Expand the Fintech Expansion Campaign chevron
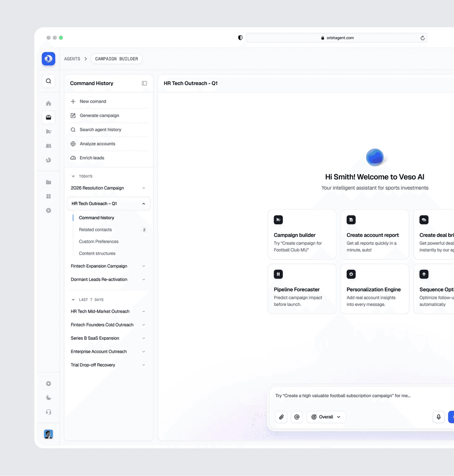The width and height of the screenshot is (454, 476). click(144, 266)
